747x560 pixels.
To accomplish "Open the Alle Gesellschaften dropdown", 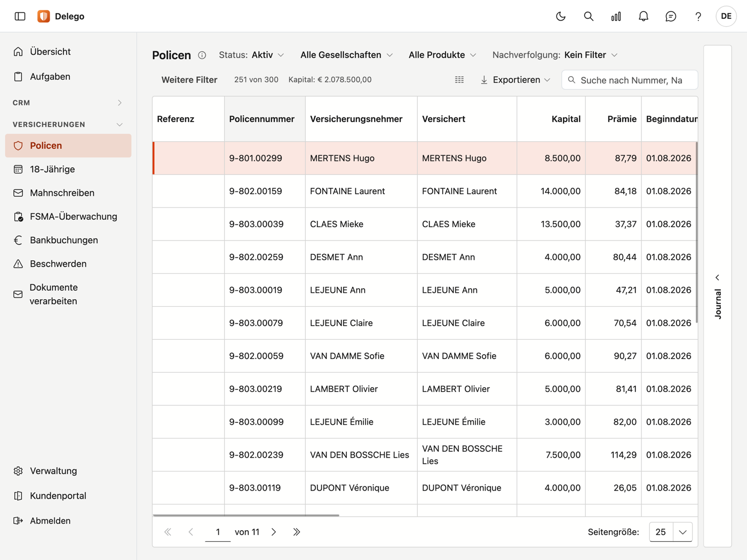I will (347, 55).
